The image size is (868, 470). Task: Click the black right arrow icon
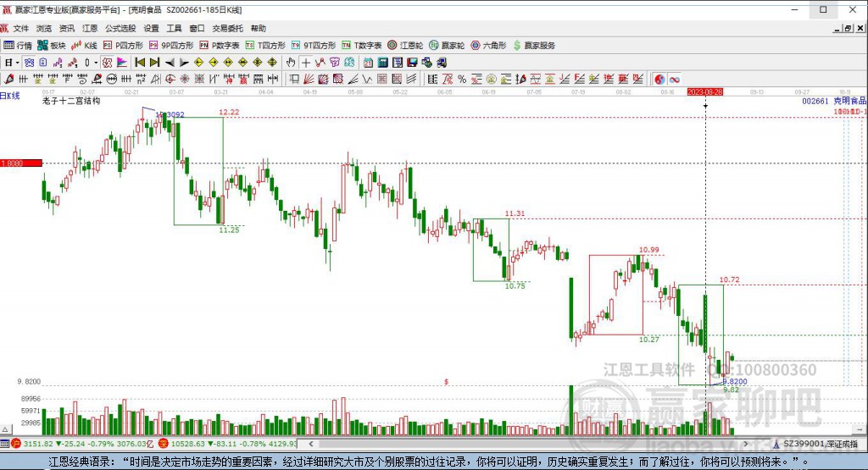(184, 63)
